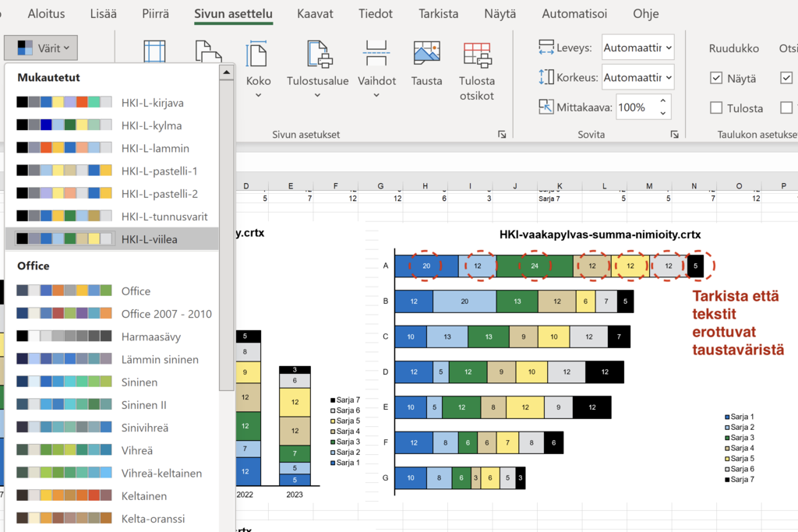The width and height of the screenshot is (798, 532).
Task: Open Sivun asetukset dialog launcher
Action: [x=502, y=135]
